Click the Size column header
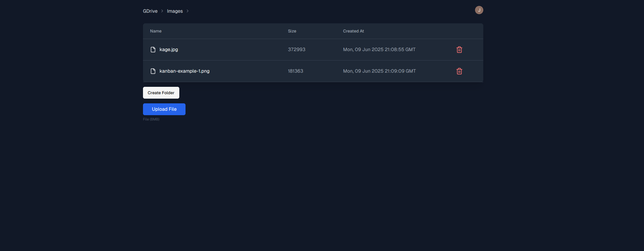This screenshot has height=251, width=644. click(292, 31)
